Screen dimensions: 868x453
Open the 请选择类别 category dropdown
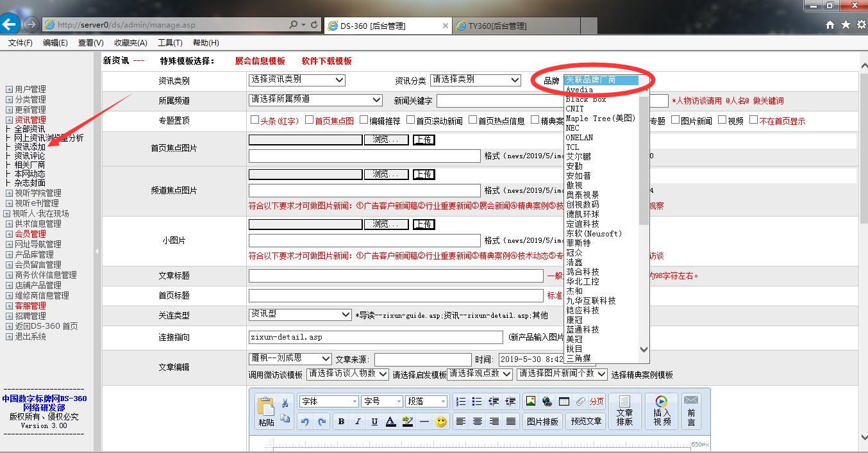(x=475, y=80)
